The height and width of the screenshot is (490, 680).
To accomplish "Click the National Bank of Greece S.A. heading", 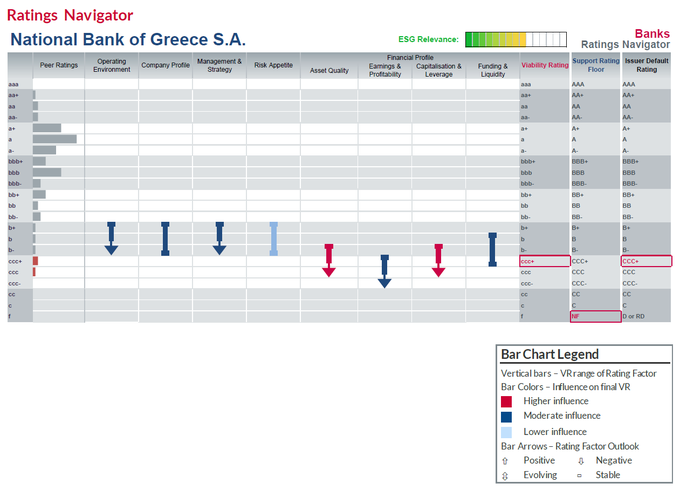I will pos(128,39).
